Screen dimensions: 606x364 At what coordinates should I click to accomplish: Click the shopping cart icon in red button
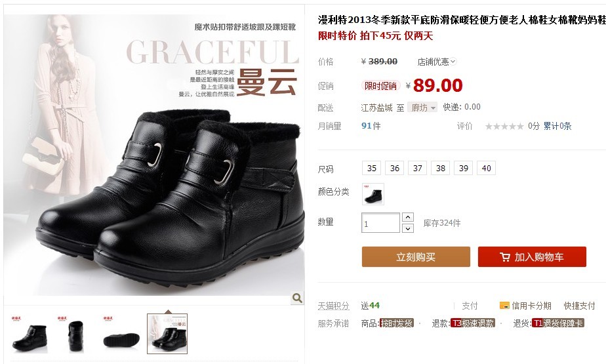505,257
